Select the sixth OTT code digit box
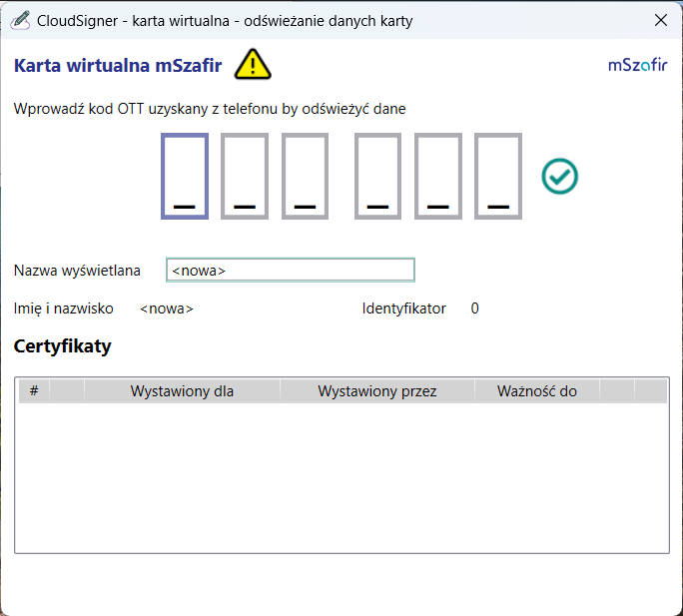The image size is (683, 616). (498, 176)
